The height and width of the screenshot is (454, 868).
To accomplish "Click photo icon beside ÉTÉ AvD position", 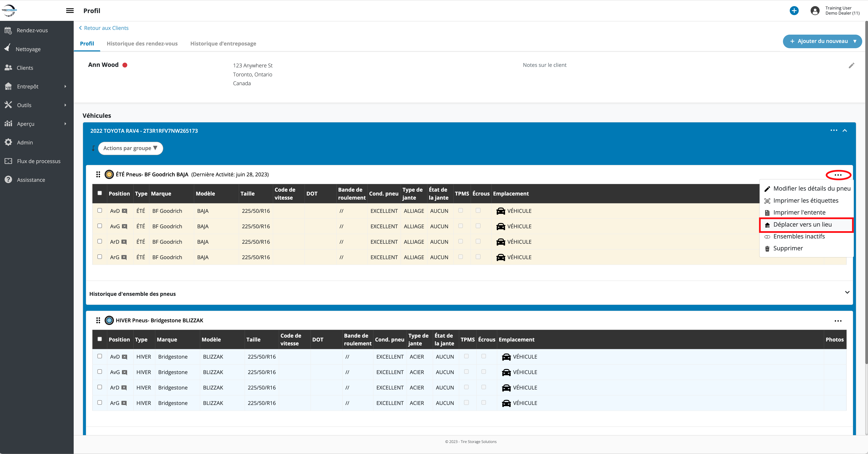I will click(x=125, y=211).
